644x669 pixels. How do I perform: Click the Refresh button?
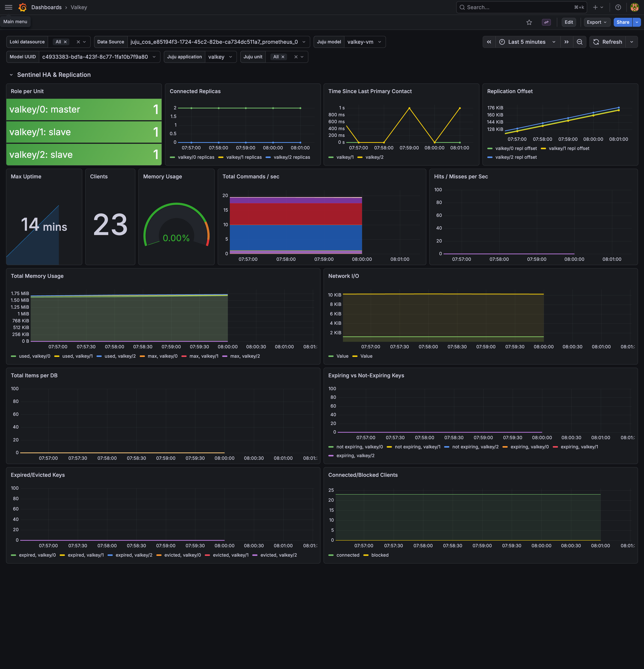pyautogui.click(x=608, y=42)
